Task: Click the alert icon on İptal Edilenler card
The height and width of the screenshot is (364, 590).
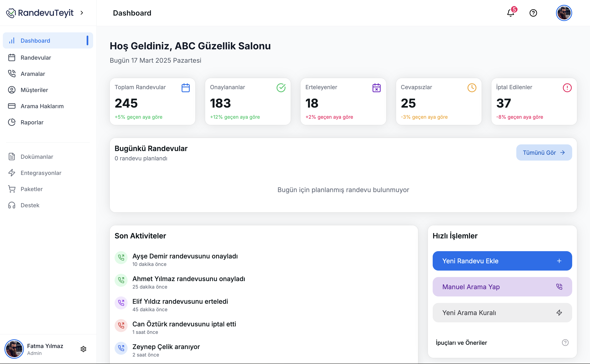Action: pos(567,88)
